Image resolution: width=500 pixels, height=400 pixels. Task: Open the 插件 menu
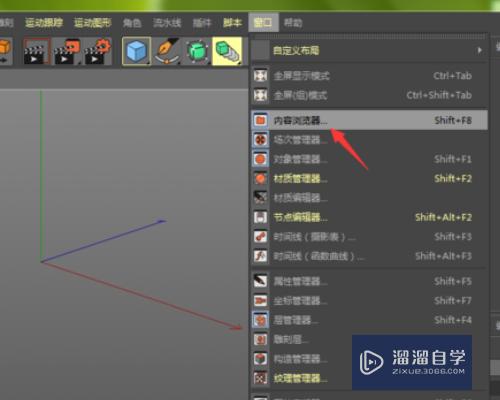pyautogui.click(x=202, y=23)
